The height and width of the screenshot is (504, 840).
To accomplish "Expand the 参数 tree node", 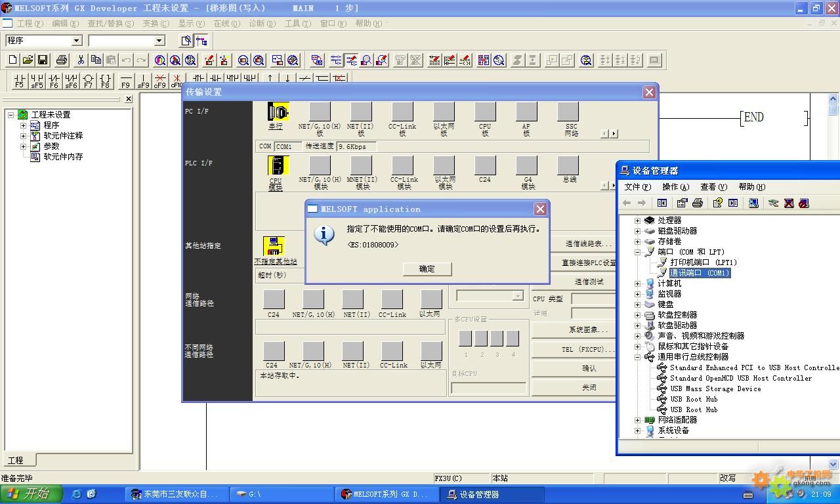I will pos(24,146).
